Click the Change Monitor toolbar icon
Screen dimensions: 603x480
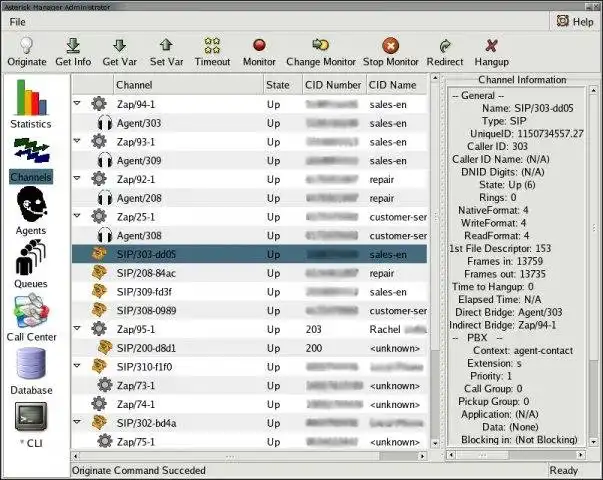point(320,45)
